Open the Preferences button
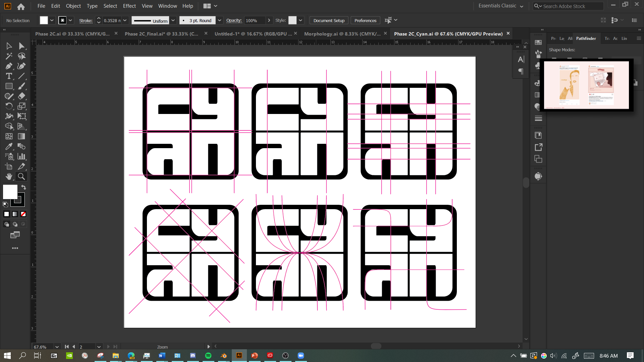644x362 pixels. 365,20
